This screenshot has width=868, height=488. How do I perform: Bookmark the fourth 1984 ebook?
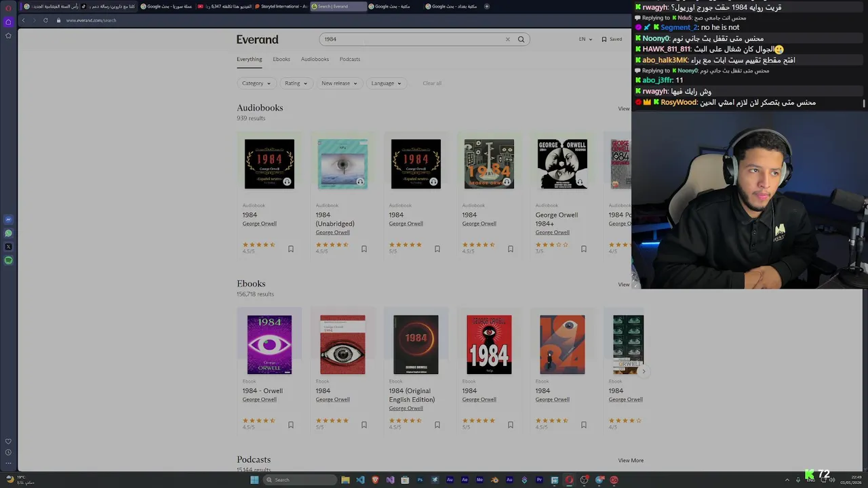(511, 425)
